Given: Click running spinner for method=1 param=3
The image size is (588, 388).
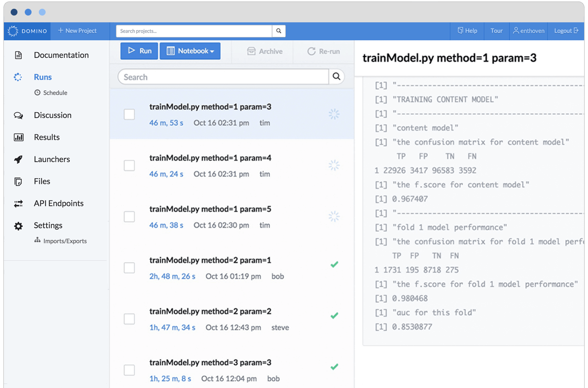Looking at the screenshot, I should point(334,114).
